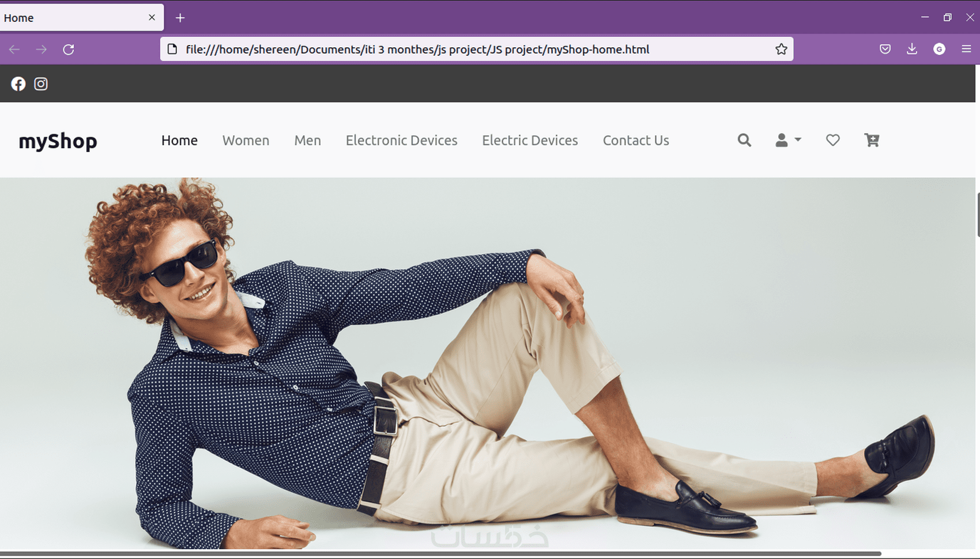Bookmark this page using the star
The height and width of the screenshot is (559, 980).
tap(781, 49)
